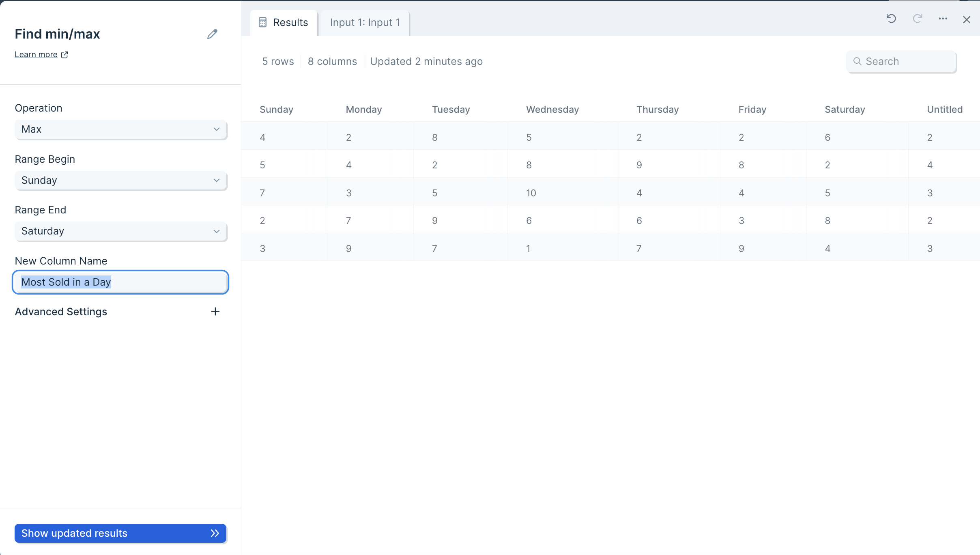Click the plus icon for Advanced Settings

click(215, 311)
